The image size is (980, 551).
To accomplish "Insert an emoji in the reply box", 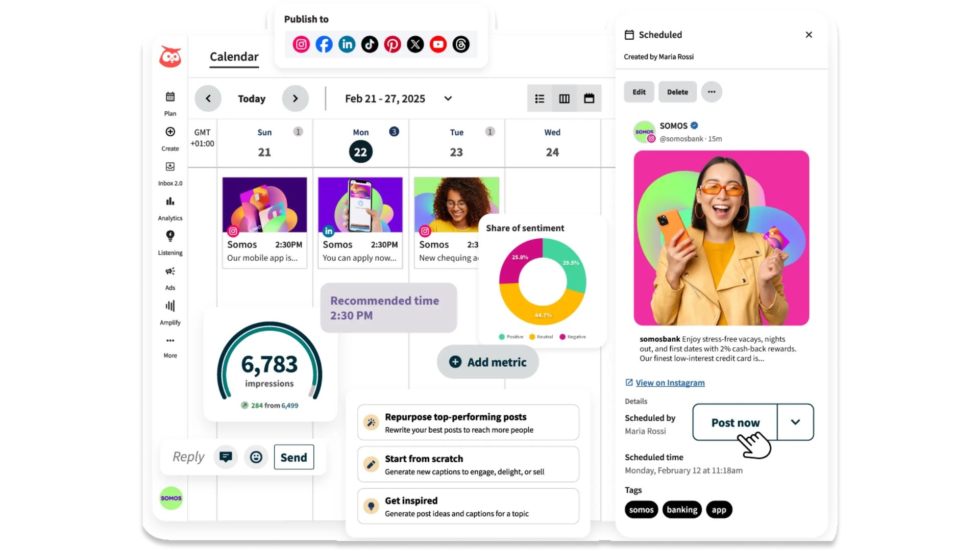I will (256, 457).
